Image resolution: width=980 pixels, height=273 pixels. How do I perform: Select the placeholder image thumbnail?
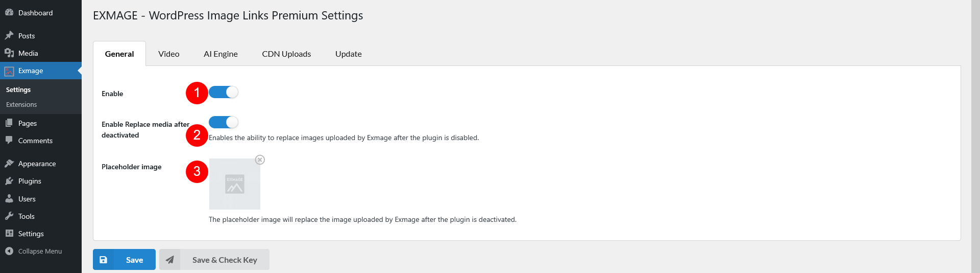235,184
